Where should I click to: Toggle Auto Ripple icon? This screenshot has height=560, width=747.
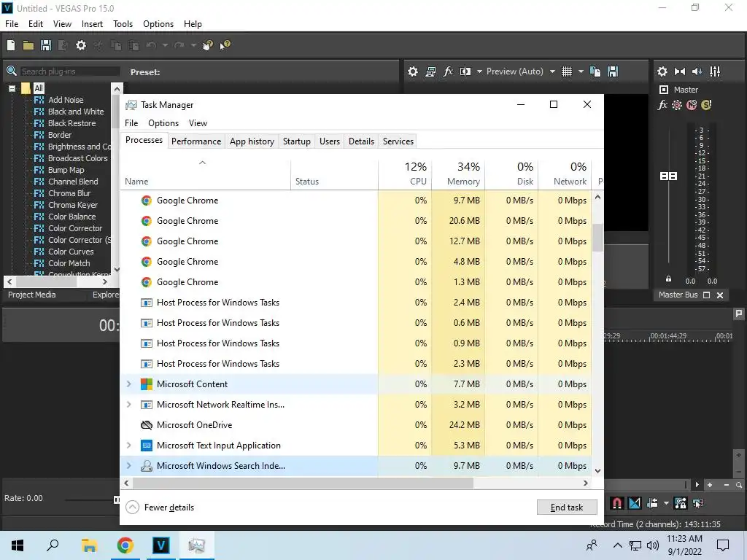(x=652, y=503)
